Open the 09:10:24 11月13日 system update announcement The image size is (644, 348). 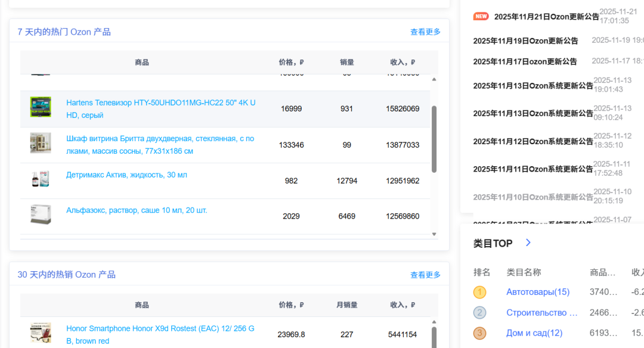click(533, 113)
